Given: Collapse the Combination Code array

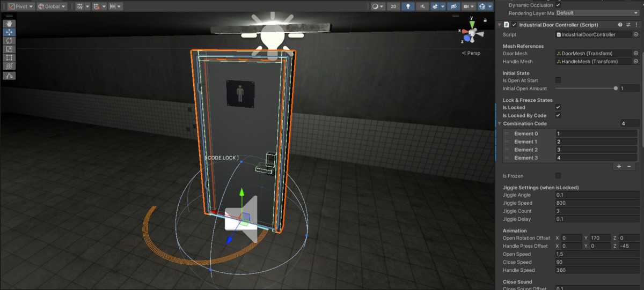Looking at the screenshot, I should pyautogui.click(x=499, y=123).
